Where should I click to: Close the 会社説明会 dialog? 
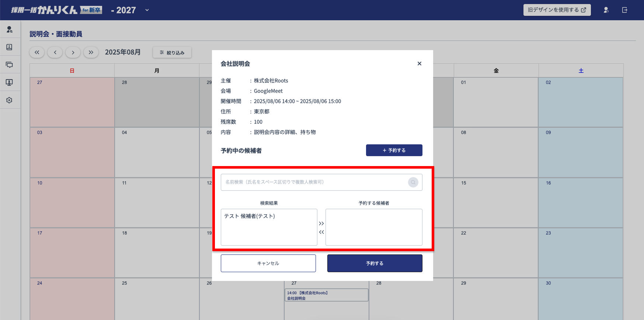419,64
